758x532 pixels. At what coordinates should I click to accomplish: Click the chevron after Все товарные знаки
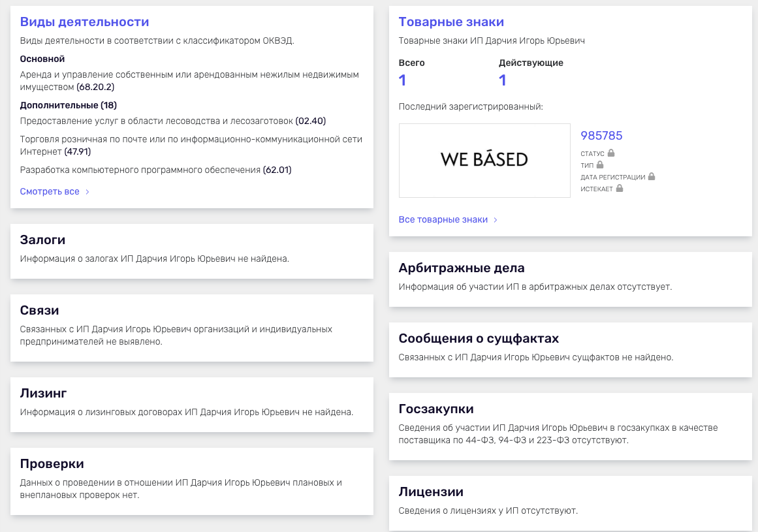pyautogui.click(x=496, y=220)
